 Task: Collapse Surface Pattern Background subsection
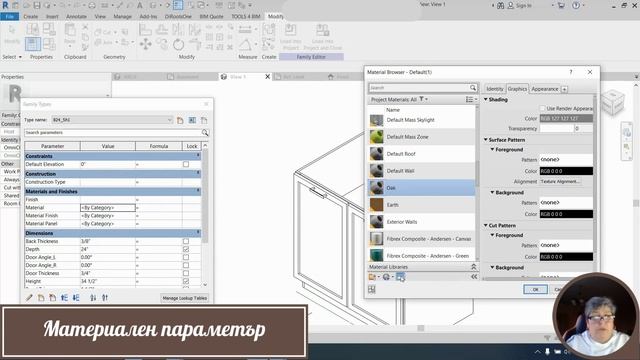click(x=492, y=192)
